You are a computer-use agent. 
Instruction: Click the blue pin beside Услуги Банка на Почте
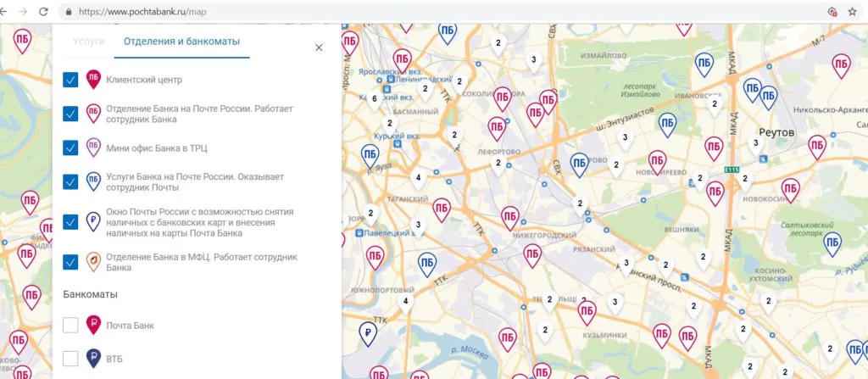[x=93, y=181]
